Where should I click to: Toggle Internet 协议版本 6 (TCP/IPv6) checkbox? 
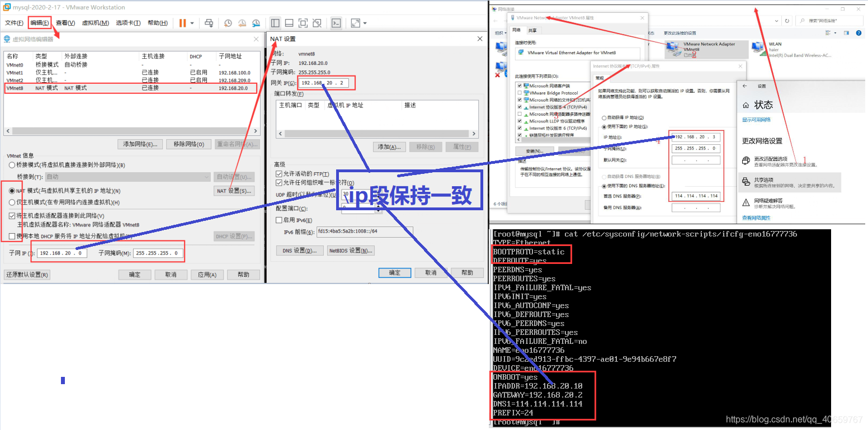click(x=520, y=128)
